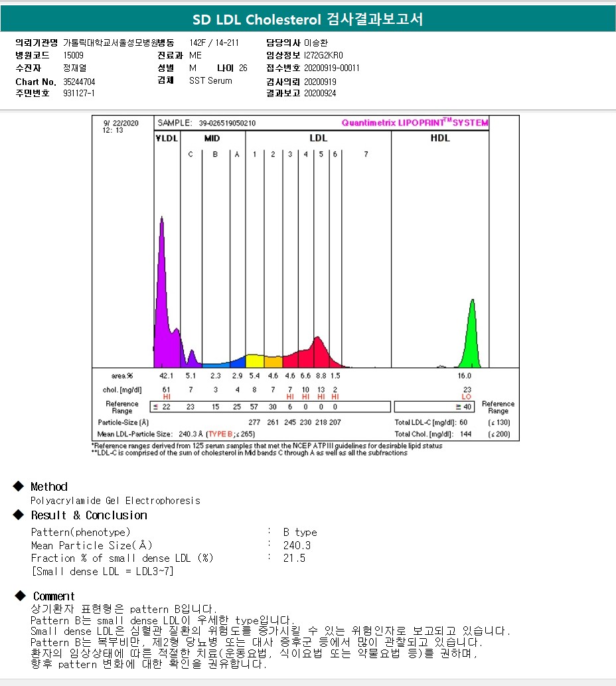Image resolution: width=616 pixels, height=686 pixels.
Task: Click the '[Small dense LDL = LDL3~7]' note
Action: pos(102,571)
